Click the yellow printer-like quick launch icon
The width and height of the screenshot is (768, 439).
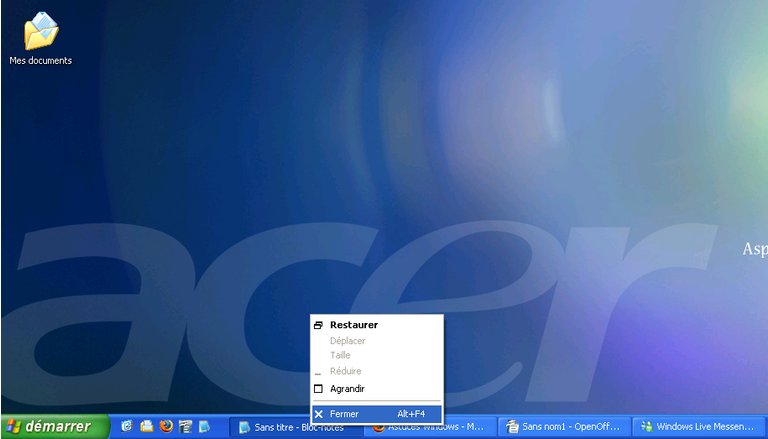click(146, 426)
